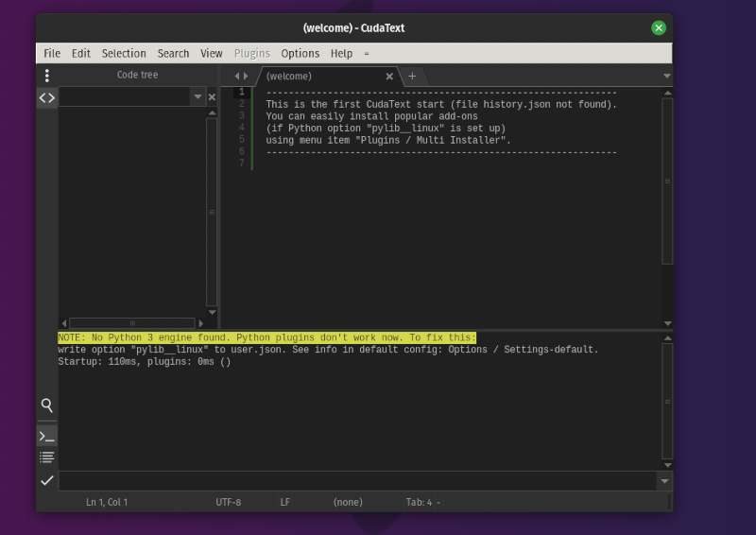Click Code tree horizontal scrollbar thumb

132,323
